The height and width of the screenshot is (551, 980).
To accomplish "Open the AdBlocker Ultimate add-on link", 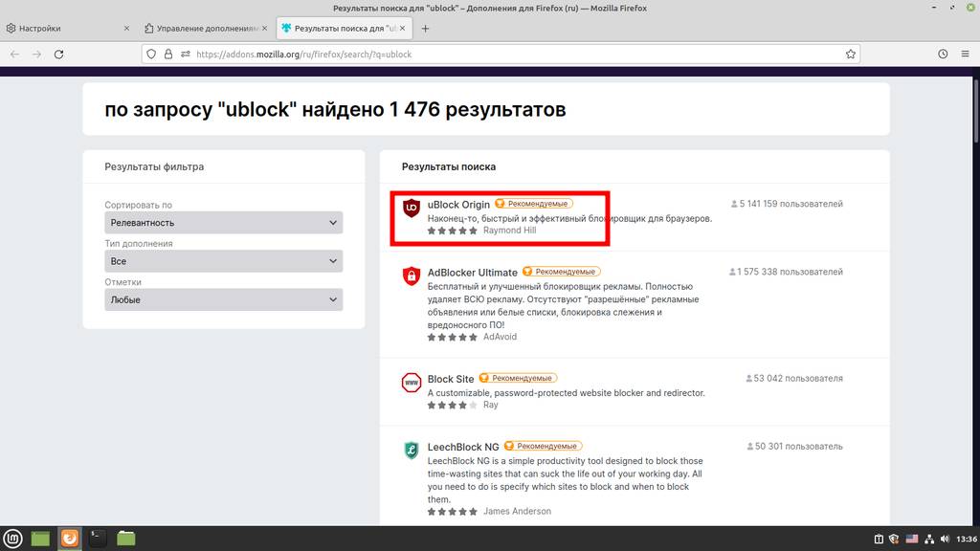I will (x=472, y=273).
